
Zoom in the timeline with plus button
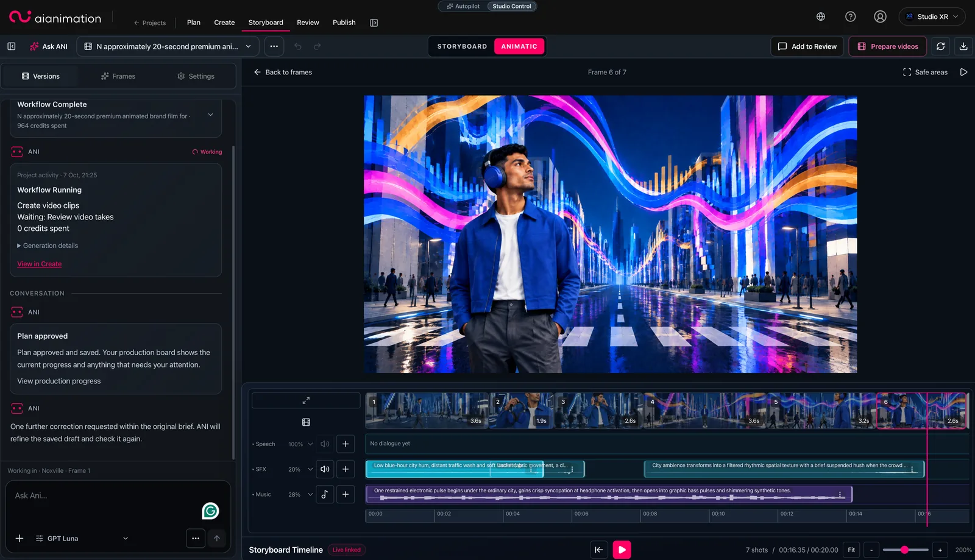(940, 550)
